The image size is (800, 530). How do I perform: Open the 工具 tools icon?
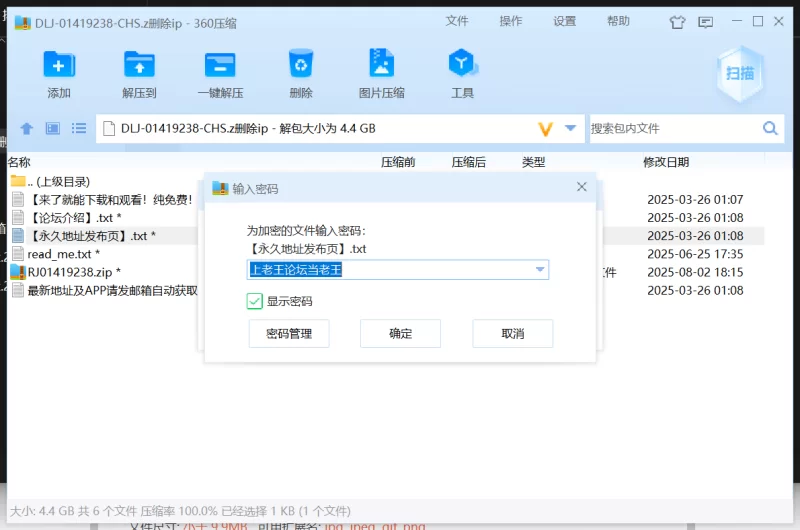pyautogui.click(x=462, y=63)
